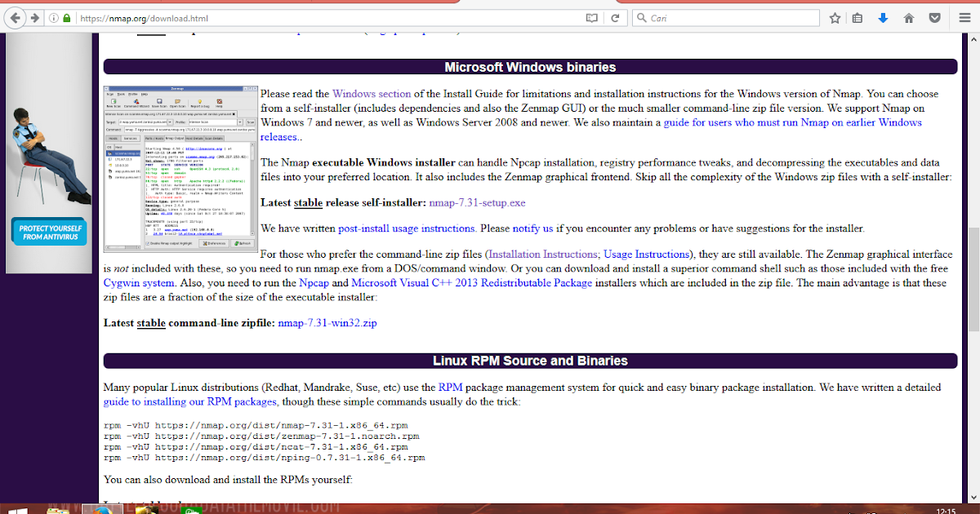Screen dimensions: 980x514
Task: Click the browser forward arrow
Action: pyautogui.click(x=35, y=17)
